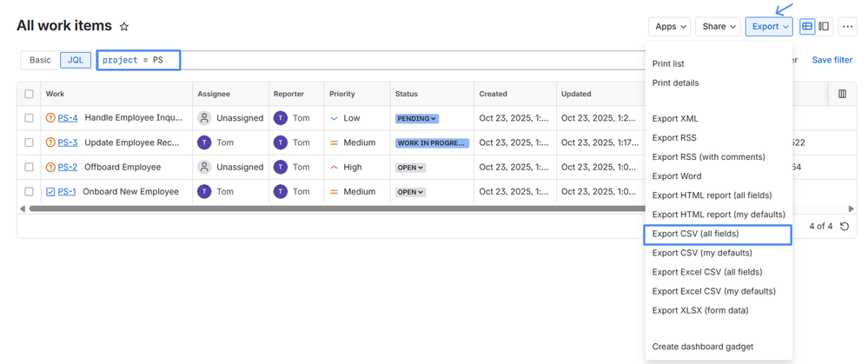Image resolution: width=868 pixels, height=364 pixels.
Task: Select the checkbox for PS-2 row
Action: tap(30, 167)
